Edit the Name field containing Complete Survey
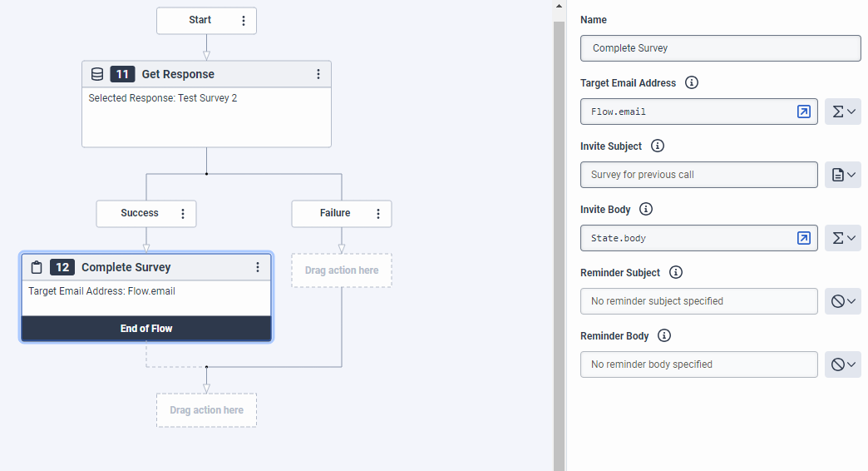This screenshot has width=868, height=471. 720,48
